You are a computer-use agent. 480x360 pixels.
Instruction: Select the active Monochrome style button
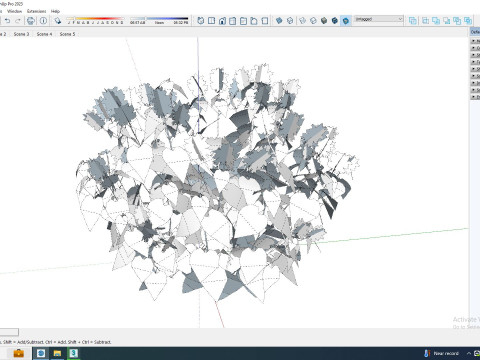(346, 21)
